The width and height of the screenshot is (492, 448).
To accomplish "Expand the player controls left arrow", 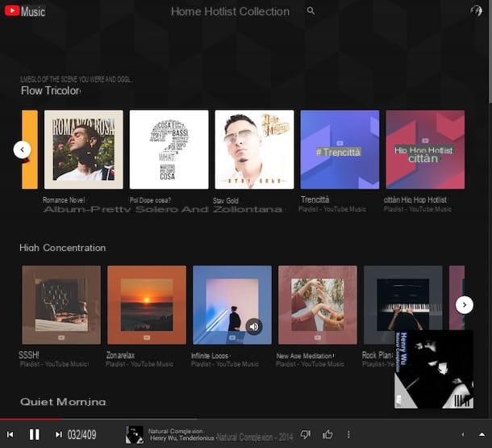I will click(x=462, y=434).
